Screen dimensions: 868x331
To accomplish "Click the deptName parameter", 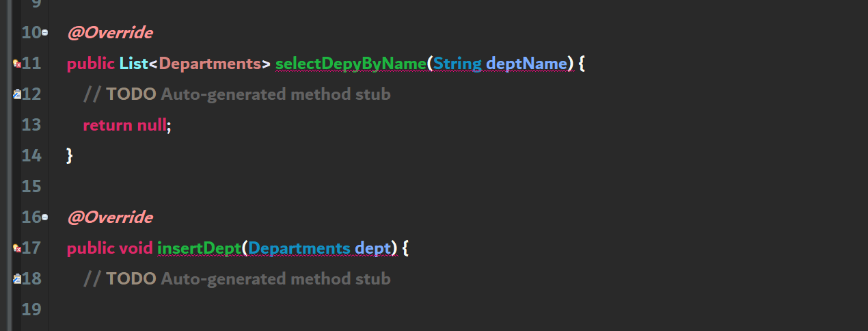I will click(526, 64).
